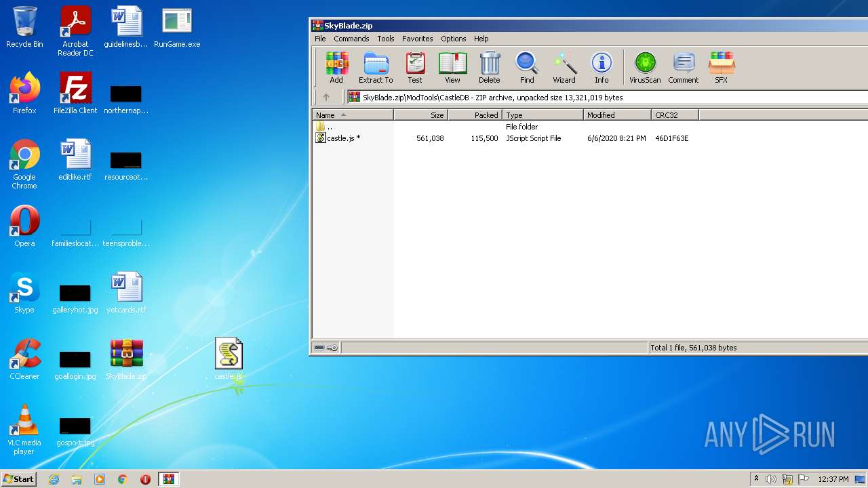Select the castle.js desktop script file
This screenshot has height=488, width=868.
coord(229,359)
